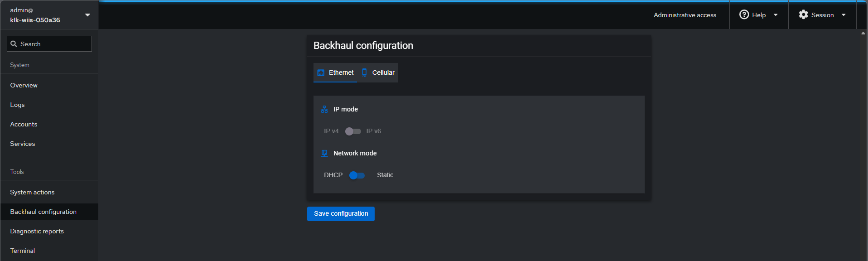Open Accounts in the sidebar

click(x=49, y=124)
